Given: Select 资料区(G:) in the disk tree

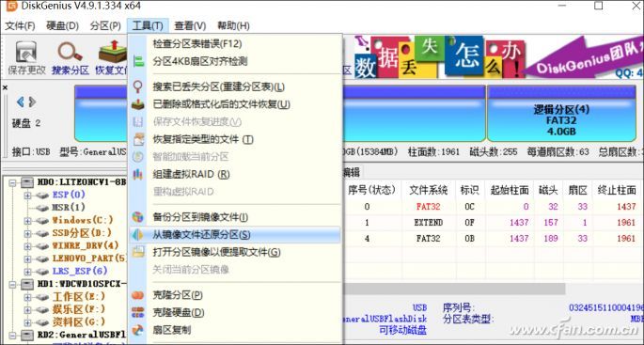Looking at the screenshot, I should click(x=78, y=322).
